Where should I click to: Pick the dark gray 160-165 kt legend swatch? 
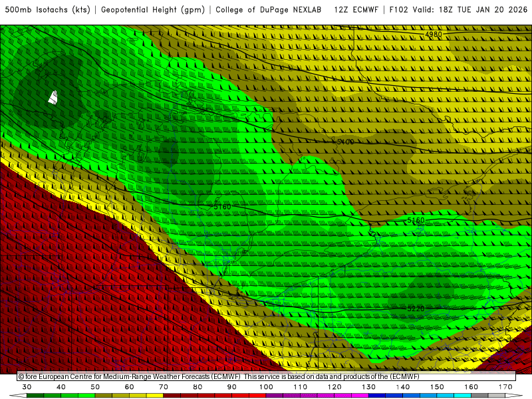(x=479, y=396)
